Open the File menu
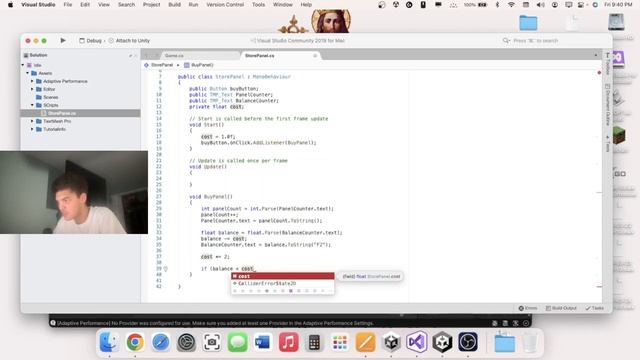640x360 pixels. click(68, 4)
